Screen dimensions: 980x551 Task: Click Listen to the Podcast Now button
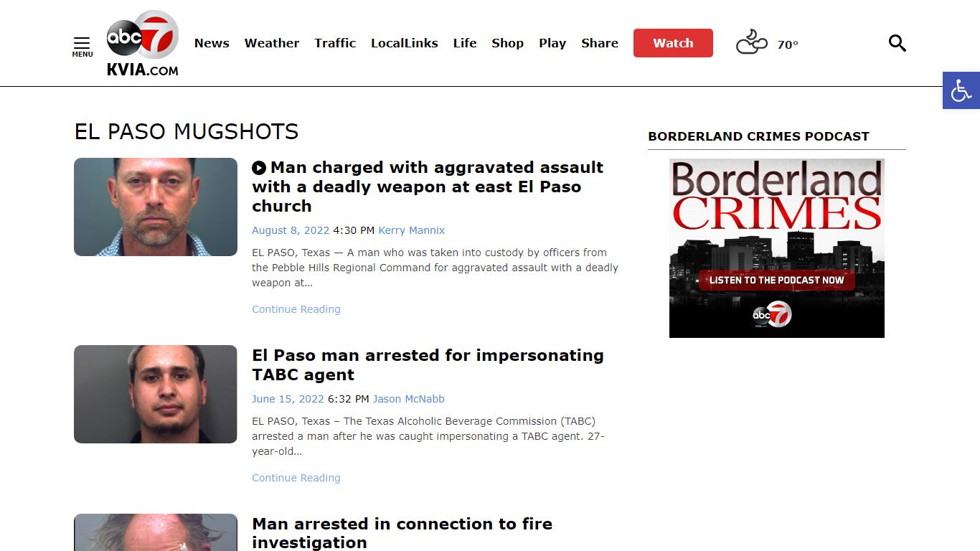click(777, 280)
